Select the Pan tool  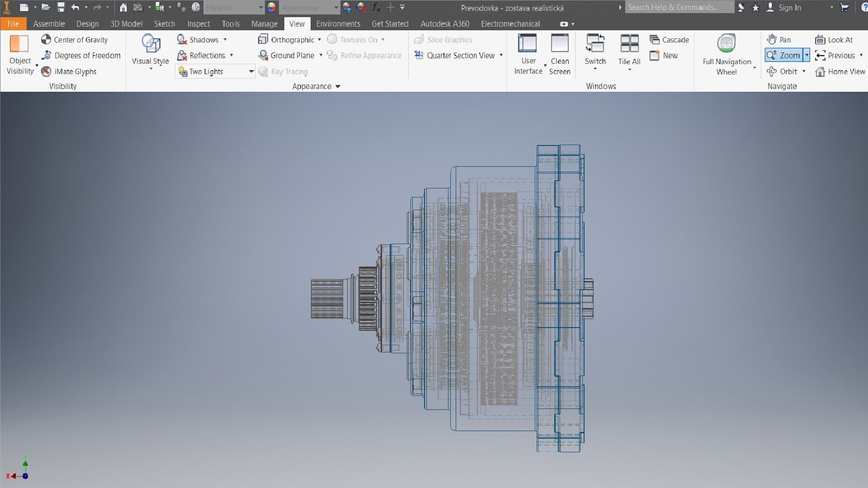779,40
